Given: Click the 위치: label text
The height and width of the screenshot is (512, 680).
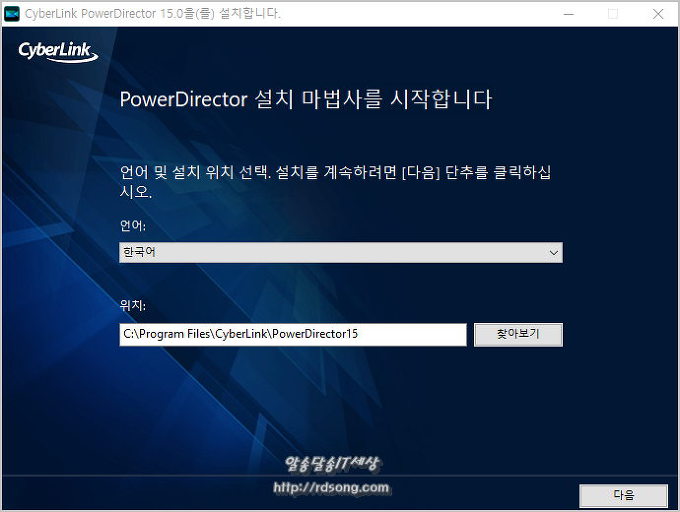Looking at the screenshot, I should [133, 305].
